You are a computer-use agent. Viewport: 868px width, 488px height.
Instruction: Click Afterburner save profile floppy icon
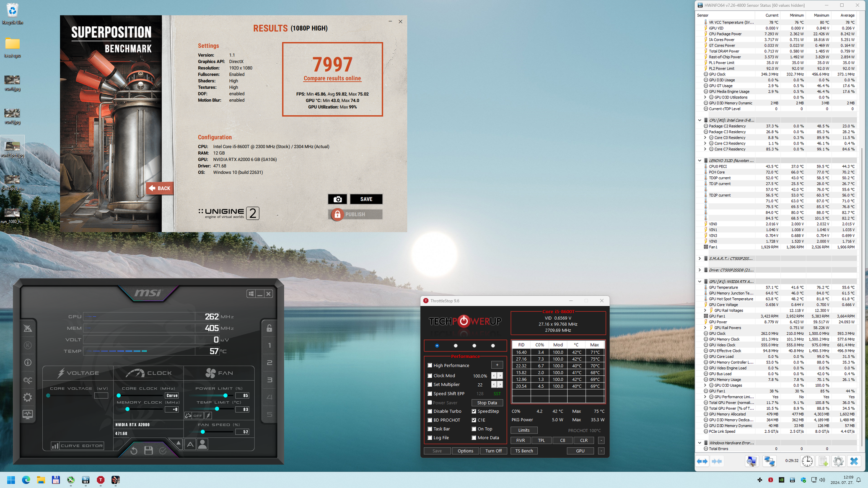[x=148, y=450]
